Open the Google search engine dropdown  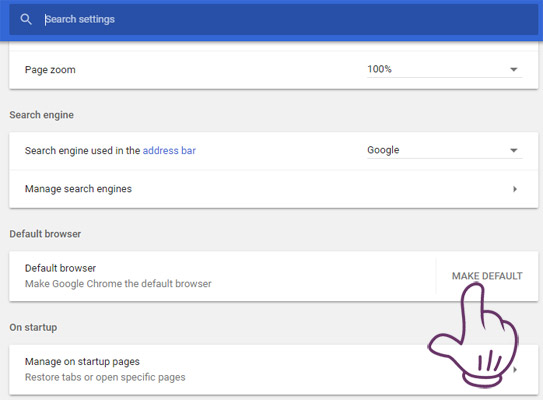(445, 150)
